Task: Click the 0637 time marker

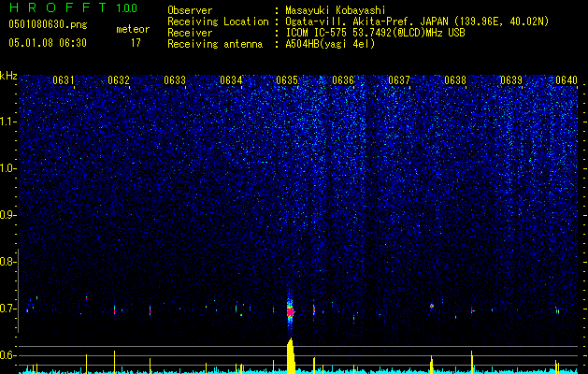Action: (x=399, y=80)
